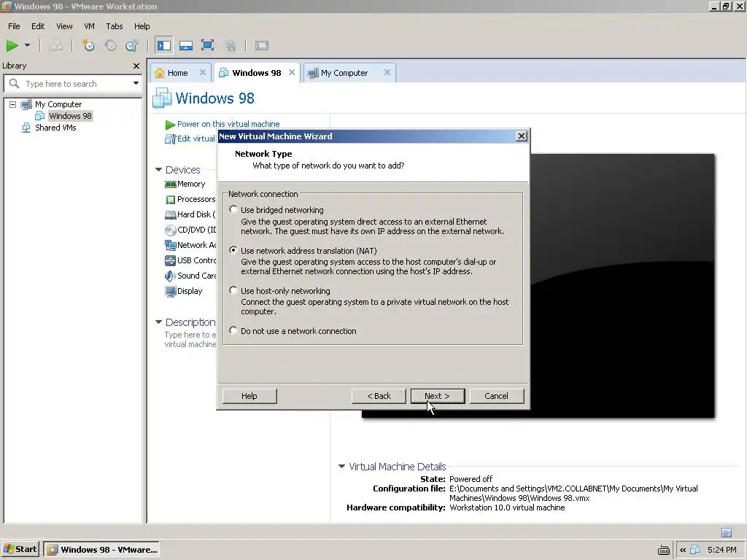Expand hidden tray icons chevron
The height and width of the screenshot is (560, 747).
[683, 550]
